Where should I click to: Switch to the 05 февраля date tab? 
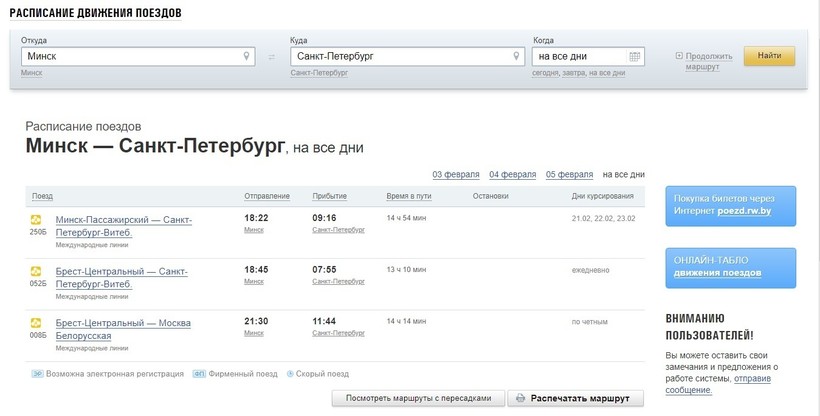(x=569, y=174)
